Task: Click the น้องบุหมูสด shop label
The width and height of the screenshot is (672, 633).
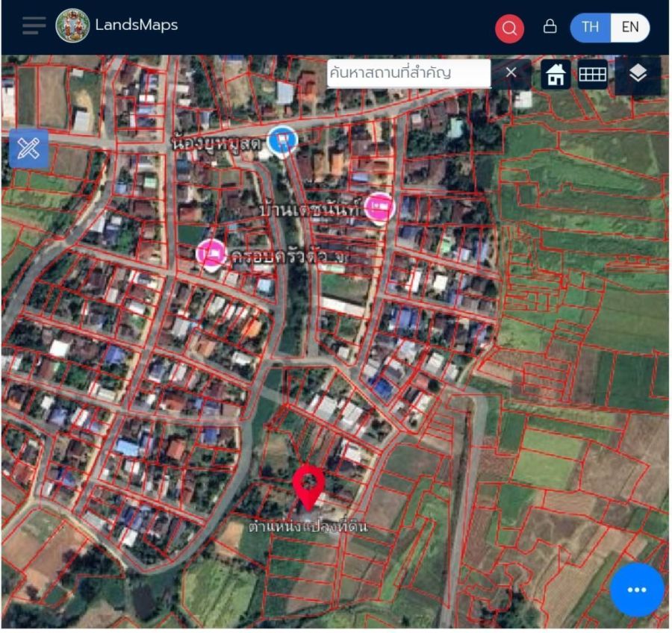Action: point(217,141)
